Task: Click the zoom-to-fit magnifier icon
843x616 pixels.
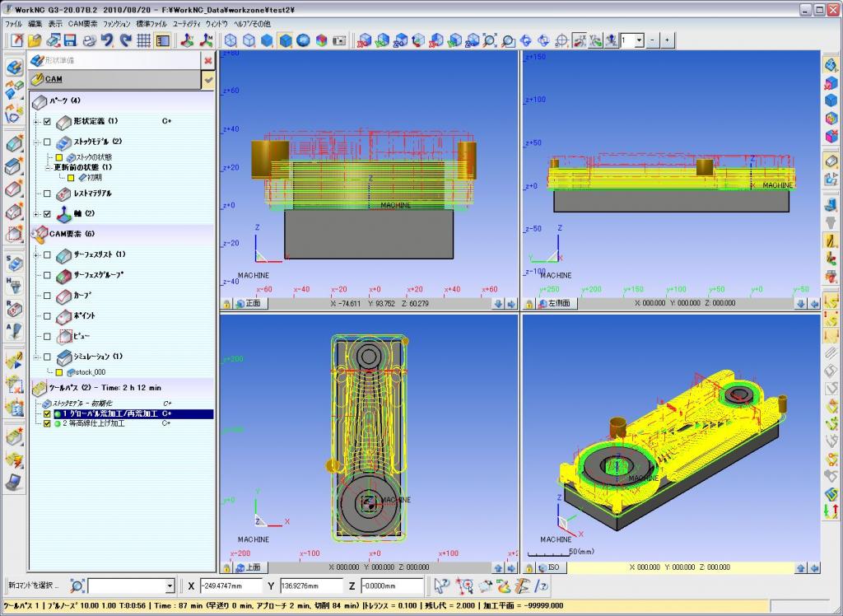Action: 490,40
